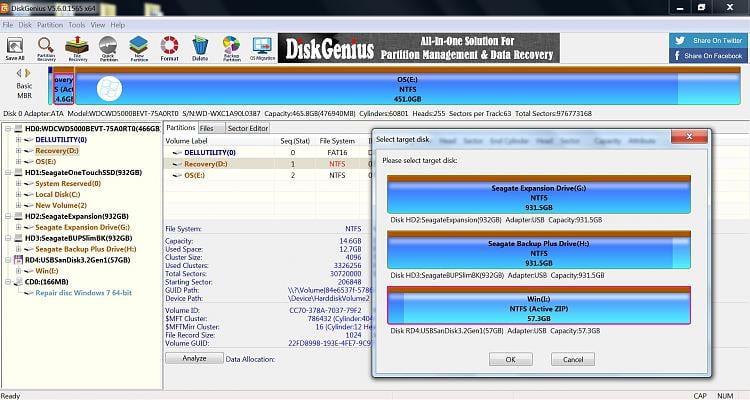Select Seagate Backup Plus Drive(H:) tree item
The width and height of the screenshot is (750, 400).
click(x=86, y=249)
